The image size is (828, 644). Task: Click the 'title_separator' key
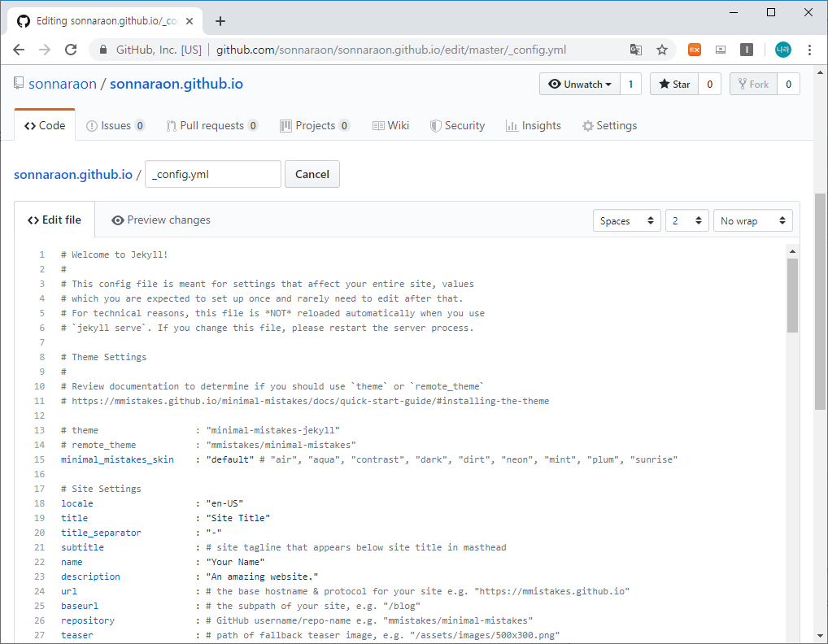102,533
